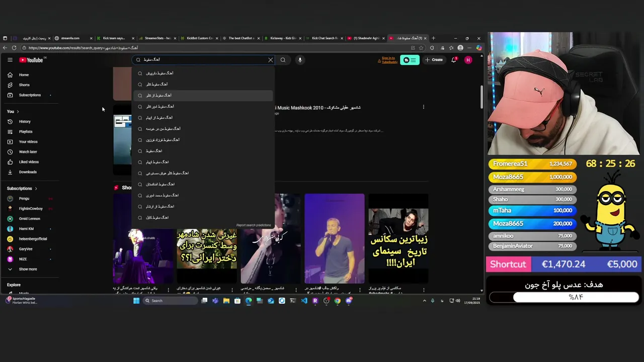644x362 pixels.
Task: Open Liked videos in the sidebar
Action: point(30,162)
